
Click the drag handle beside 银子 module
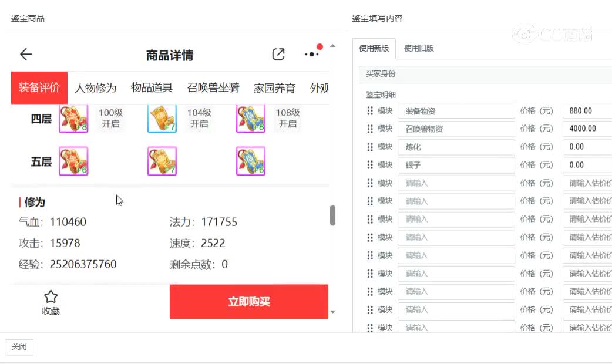click(370, 165)
